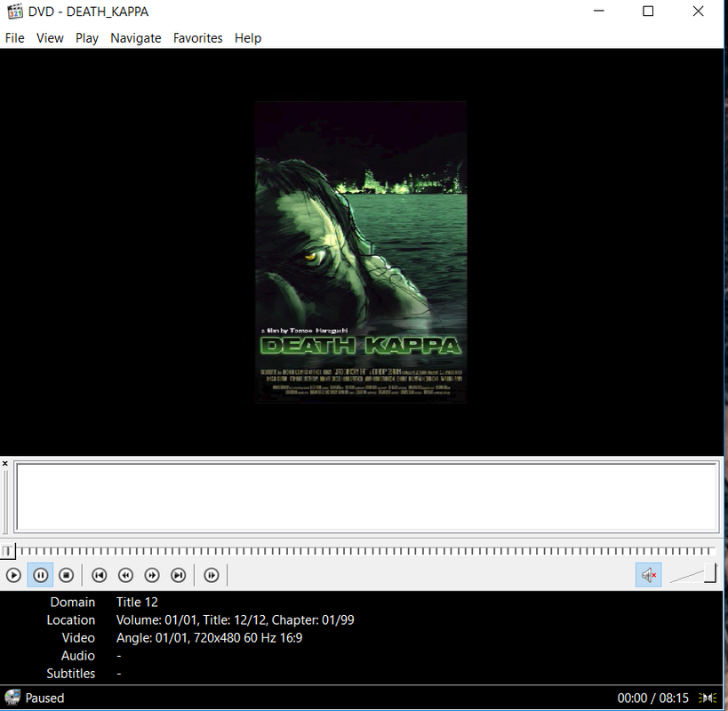Screen dimensions: 728x711
Task: Open the File menu
Action: (x=14, y=38)
